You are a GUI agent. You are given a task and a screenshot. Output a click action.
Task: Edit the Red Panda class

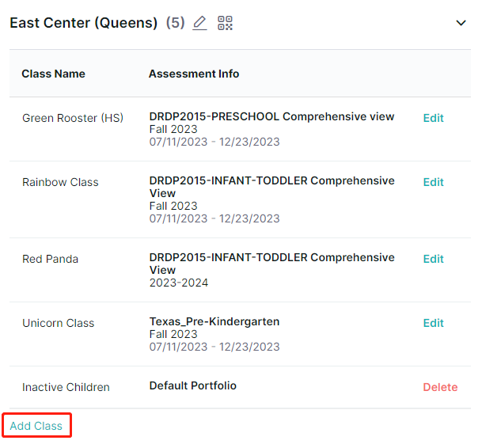pyautogui.click(x=433, y=259)
